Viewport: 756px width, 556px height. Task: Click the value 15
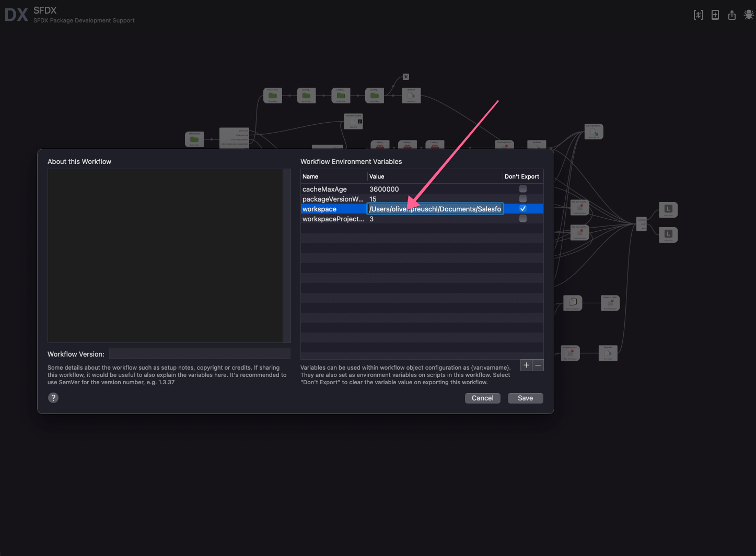click(373, 199)
